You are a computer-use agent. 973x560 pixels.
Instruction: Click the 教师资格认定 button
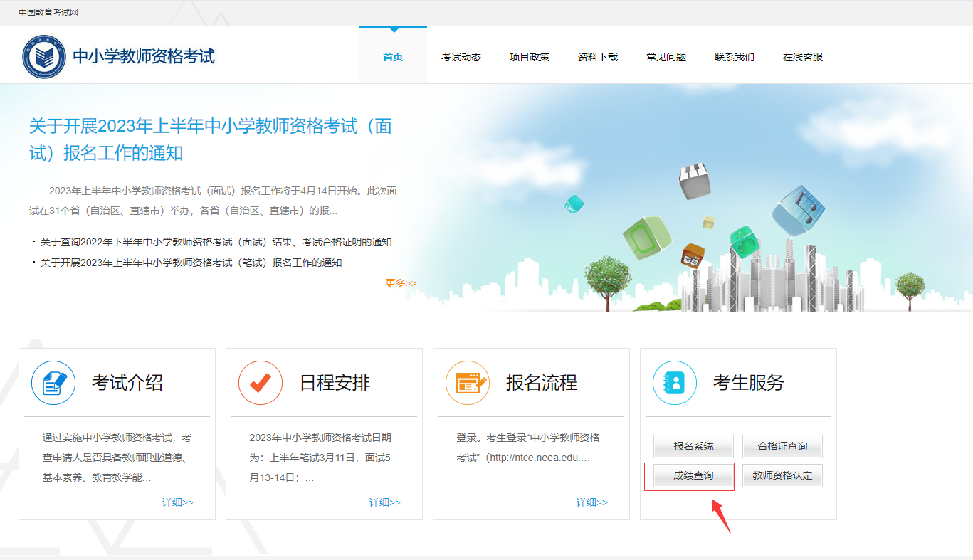tap(782, 476)
